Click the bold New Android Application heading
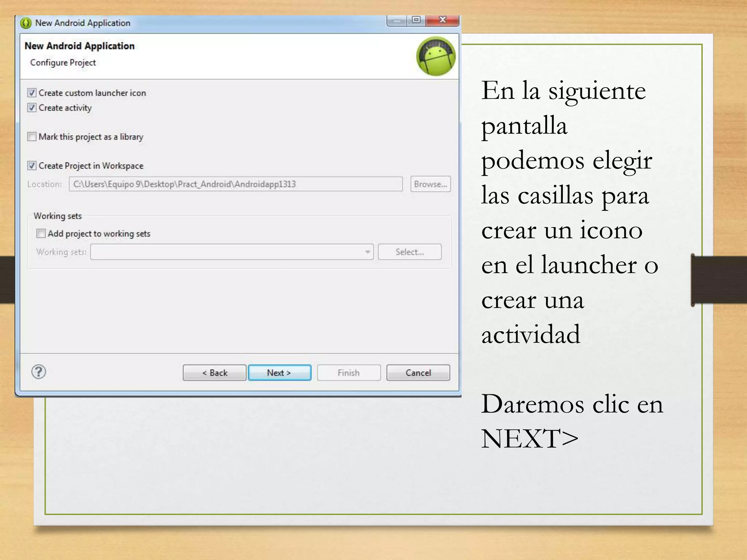This screenshot has height=560, width=747. 80,46
